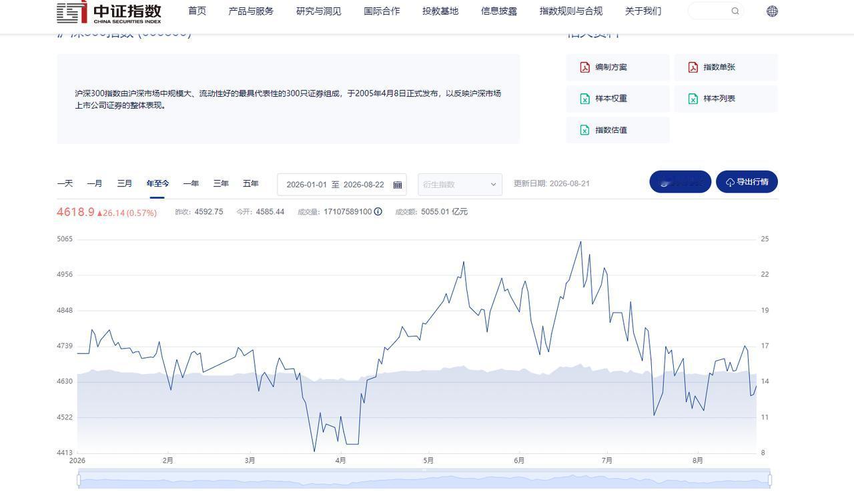Open the 国际合作 menu
The height and width of the screenshot is (504, 854).
(x=382, y=11)
